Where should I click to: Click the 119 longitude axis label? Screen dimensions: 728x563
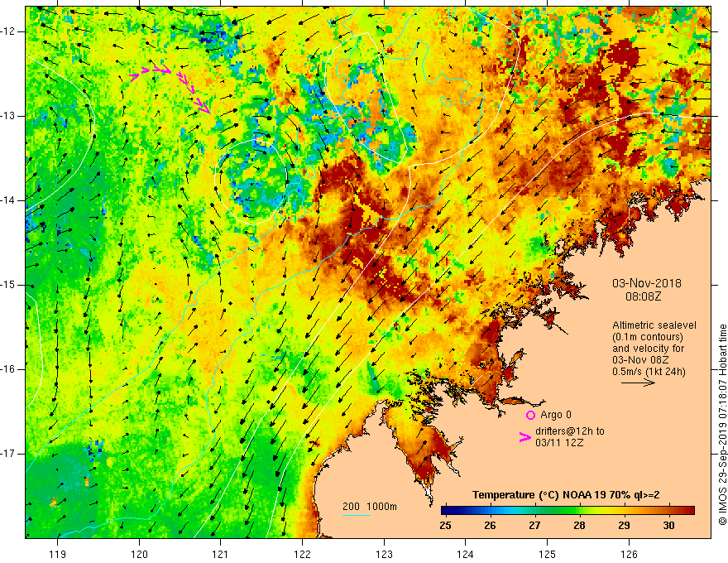click(58, 554)
